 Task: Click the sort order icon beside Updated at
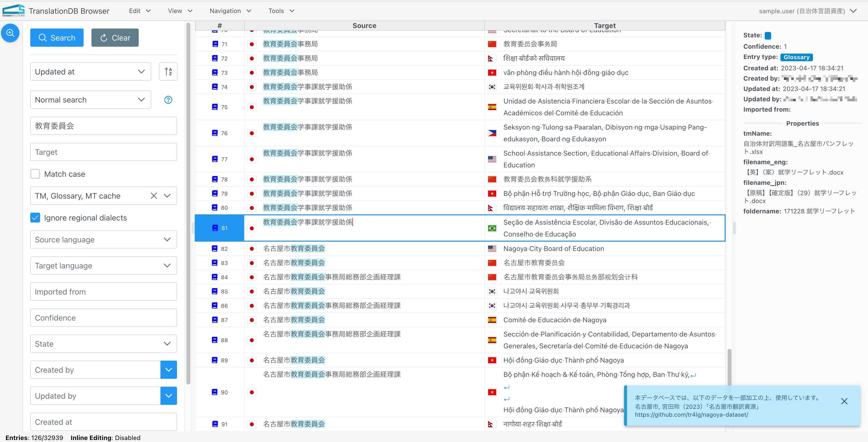click(168, 72)
